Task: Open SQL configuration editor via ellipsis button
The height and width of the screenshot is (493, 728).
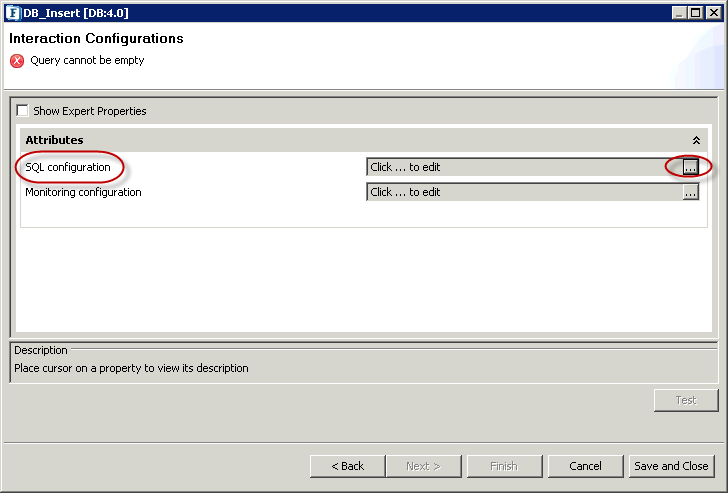Action: (690, 168)
